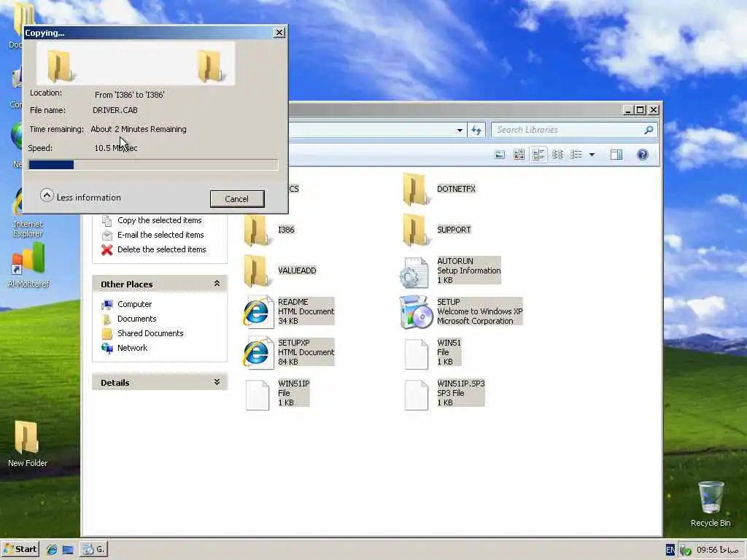
Task: Open the address bar history dropdown
Action: point(460,130)
